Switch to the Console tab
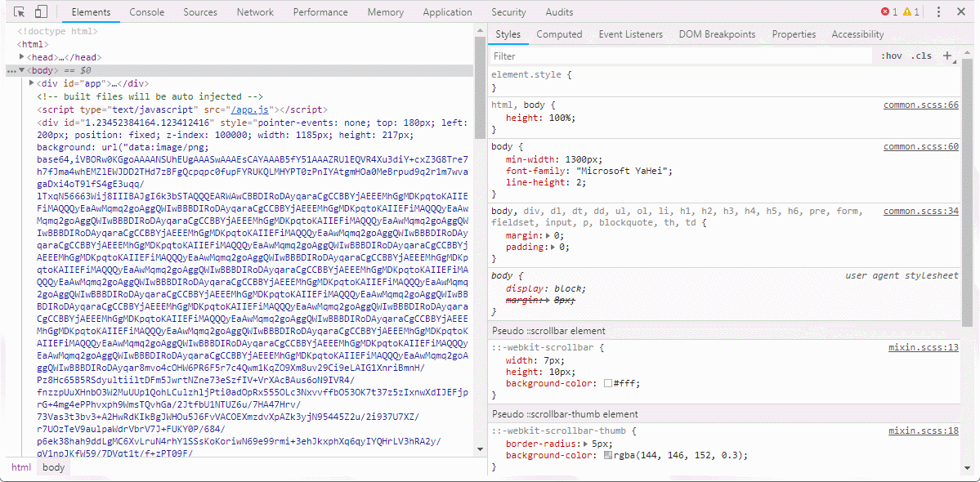The height and width of the screenshot is (482, 980). [147, 12]
